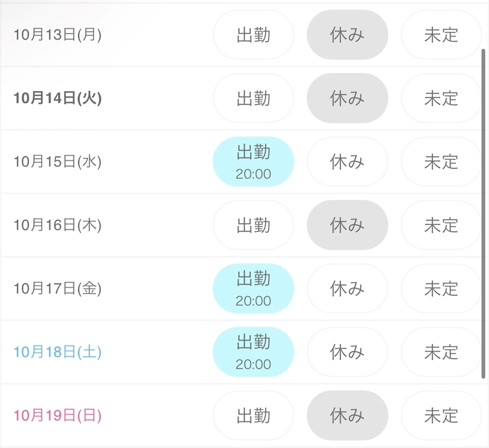This screenshot has height=448, width=489.
Task: Set October 17 (金) to 未定
Action: [x=441, y=289]
